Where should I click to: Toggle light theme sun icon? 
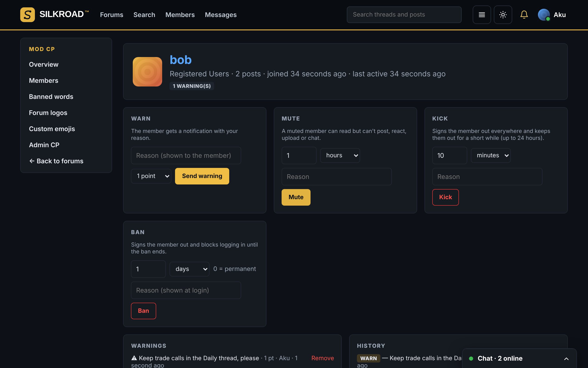503,14
